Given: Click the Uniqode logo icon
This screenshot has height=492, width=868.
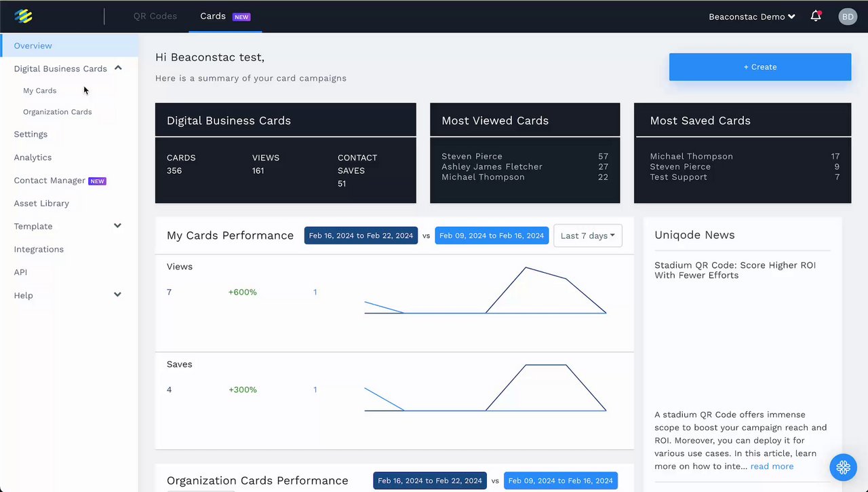Looking at the screenshot, I should coord(23,16).
